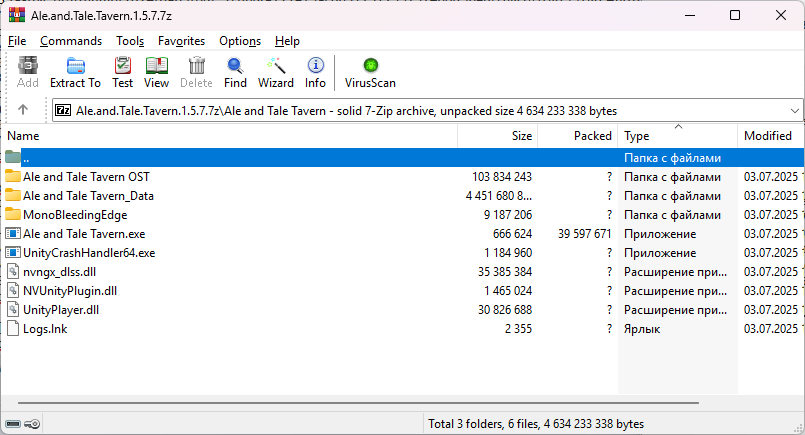The width and height of the screenshot is (805, 435).
Task: Select file name 'Logs.lnk'
Action: tap(45, 329)
